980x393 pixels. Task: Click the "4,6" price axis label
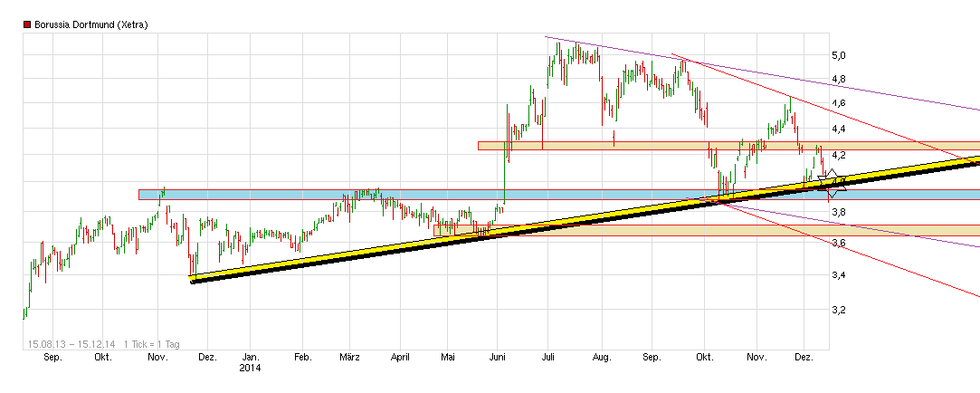839,102
